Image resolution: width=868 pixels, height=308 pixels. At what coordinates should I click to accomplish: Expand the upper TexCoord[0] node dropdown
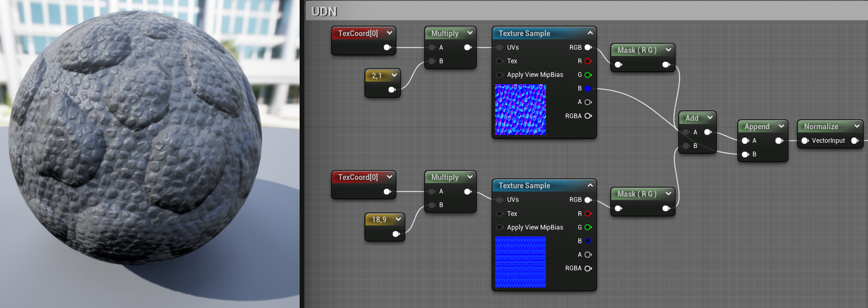click(x=390, y=33)
